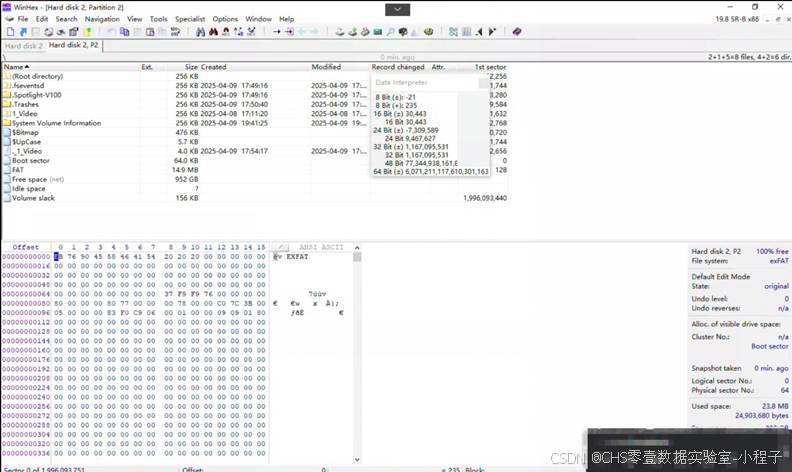Select the System Volume Information folder icon
The image size is (792, 472).
(7, 123)
